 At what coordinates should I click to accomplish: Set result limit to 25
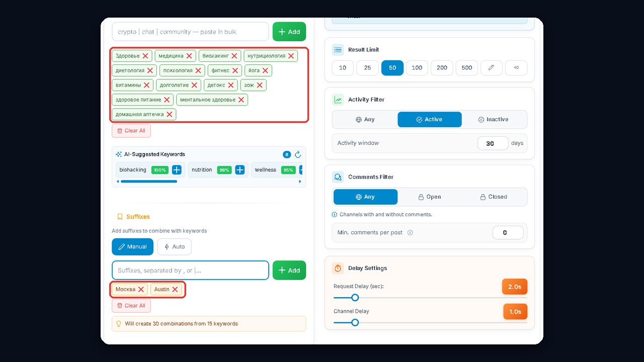tap(367, 68)
